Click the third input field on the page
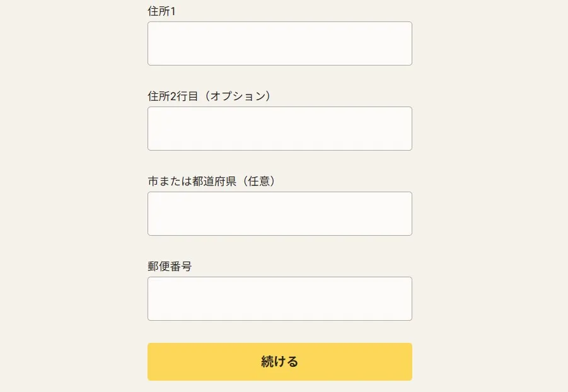 (x=279, y=213)
